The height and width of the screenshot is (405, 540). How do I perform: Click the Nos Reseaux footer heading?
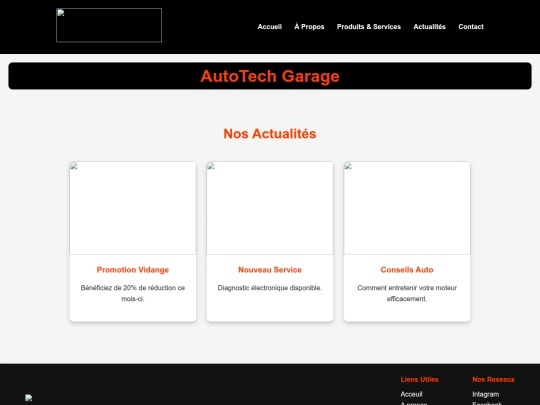click(x=494, y=380)
